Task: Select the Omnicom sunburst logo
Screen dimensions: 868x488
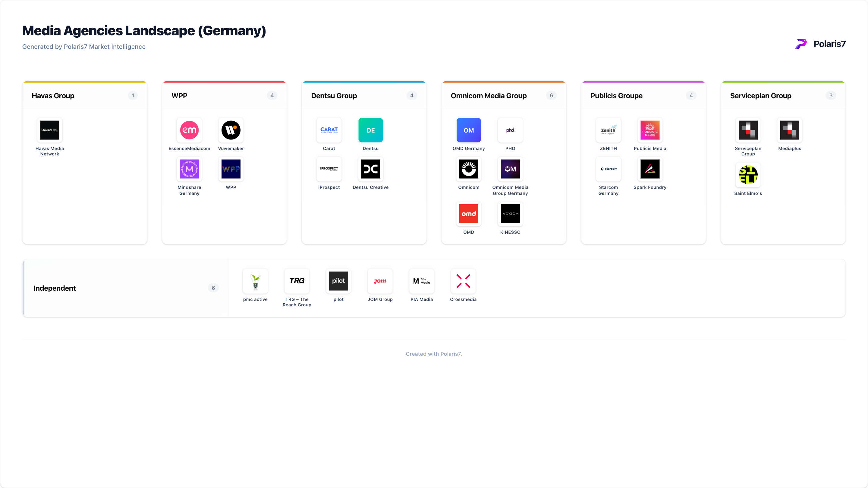Action: click(x=469, y=169)
